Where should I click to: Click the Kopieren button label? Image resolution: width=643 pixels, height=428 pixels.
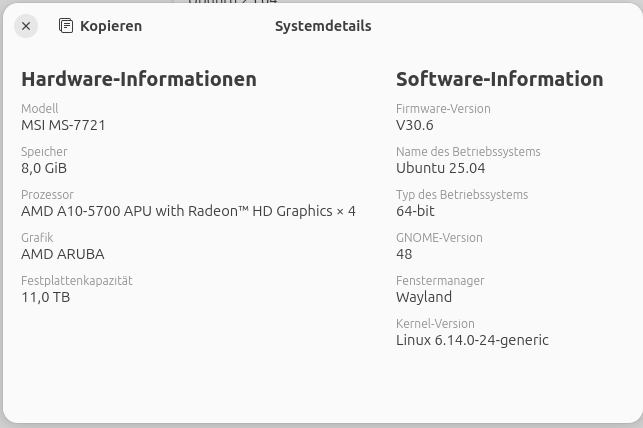pos(111,26)
